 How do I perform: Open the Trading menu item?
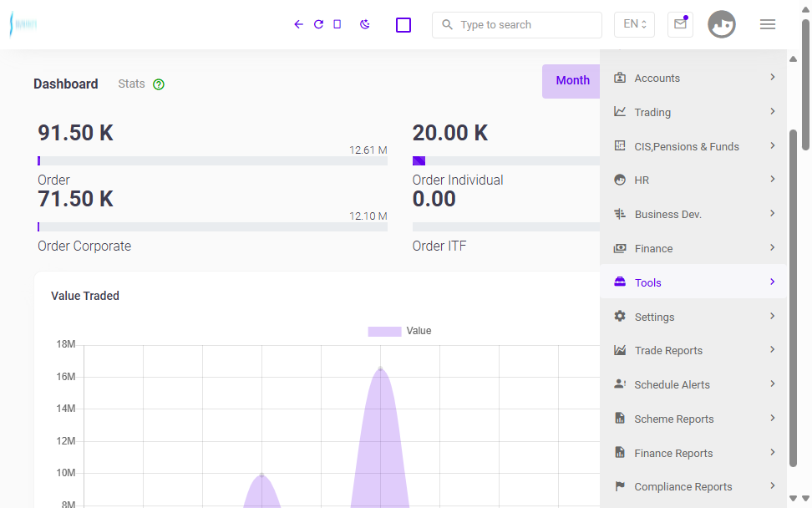[693, 112]
